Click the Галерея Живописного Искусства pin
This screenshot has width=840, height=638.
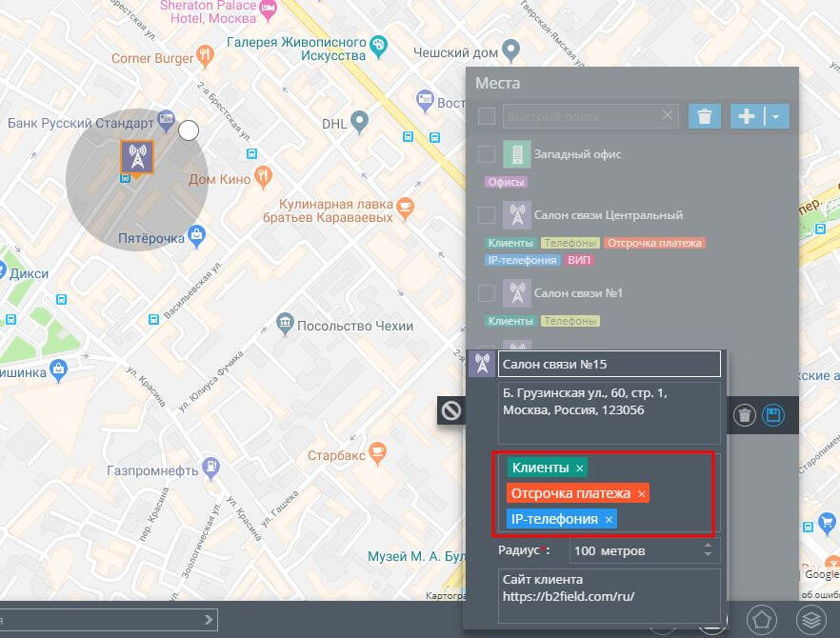coord(379,47)
